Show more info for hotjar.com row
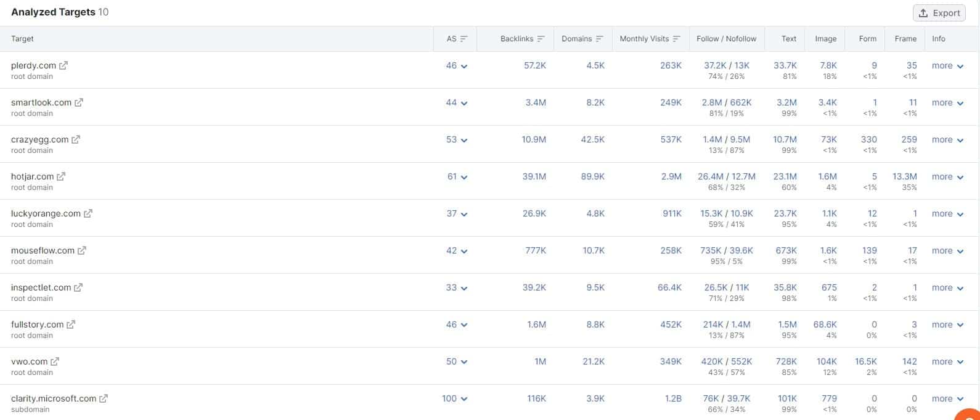Image resolution: width=980 pixels, height=420 pixels. pyautogui.click(x=947, y=176)
